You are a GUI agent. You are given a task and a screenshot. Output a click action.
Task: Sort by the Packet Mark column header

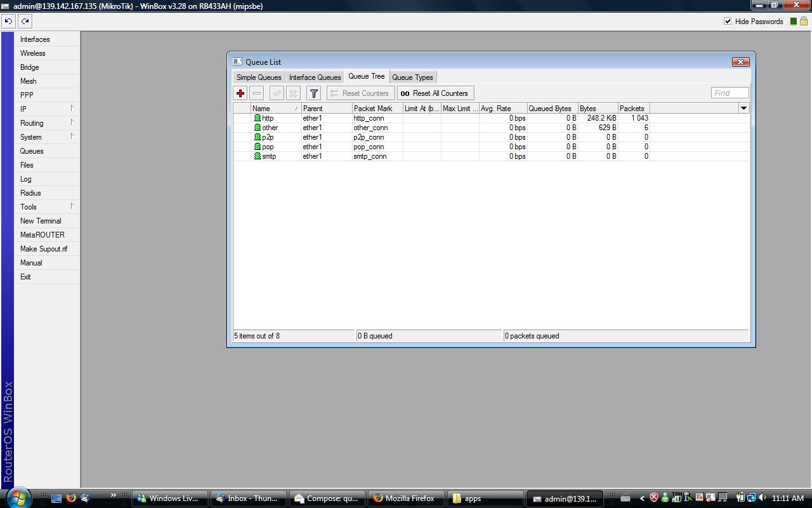tap(377, 109)
